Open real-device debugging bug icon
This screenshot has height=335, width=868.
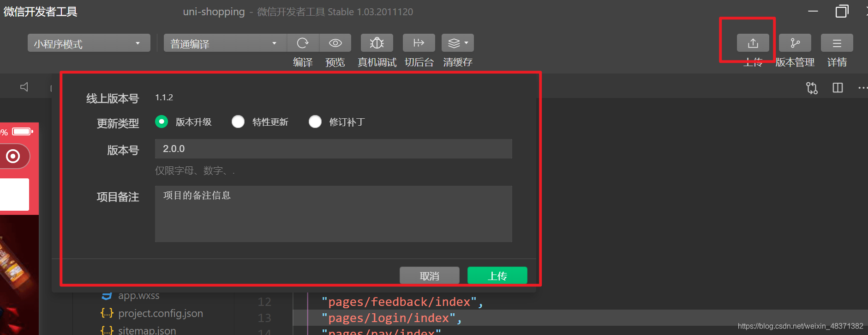point(377,43)
